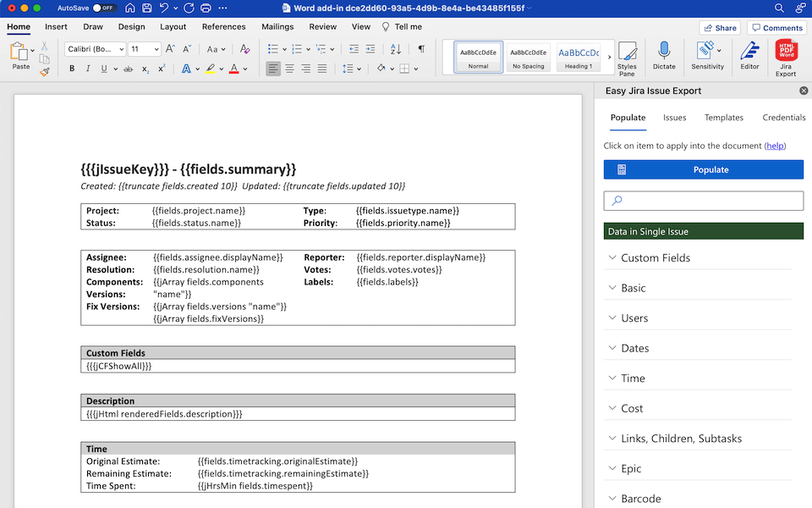
Task: Clear all formatting
Action: pyautogui.click(x=245, y=49)
